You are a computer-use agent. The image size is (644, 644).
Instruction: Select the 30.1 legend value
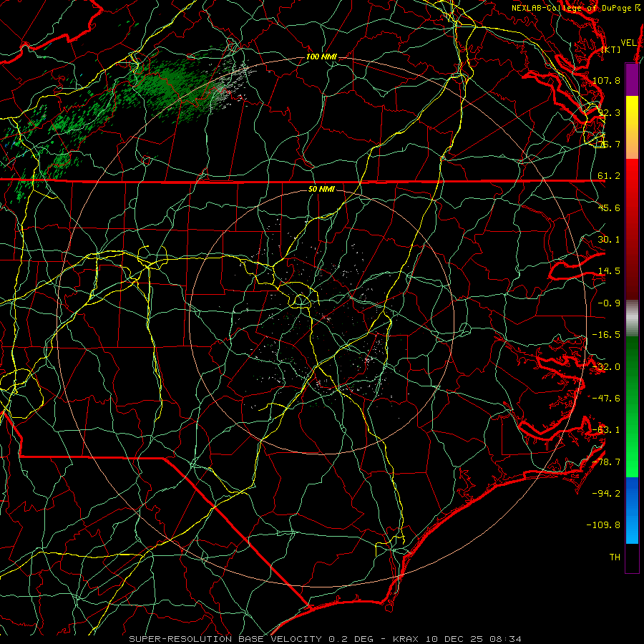click(609, 240)
